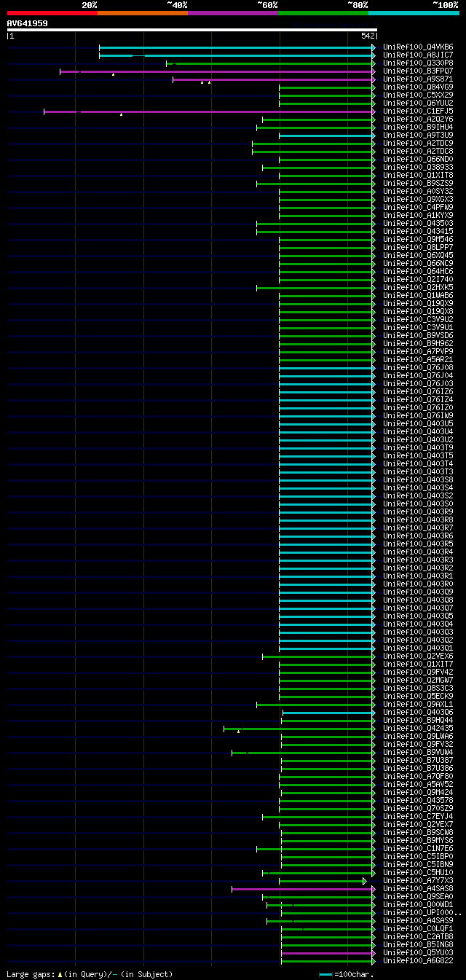Select hit label UniRef100_A8JIC7
The image size is (466, 980).
418,55
